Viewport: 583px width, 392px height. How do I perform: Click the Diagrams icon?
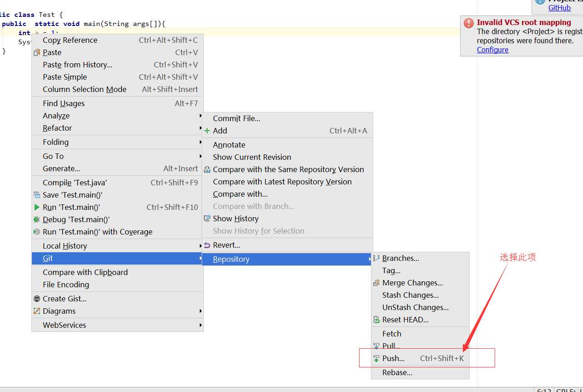tap(37, 311)
